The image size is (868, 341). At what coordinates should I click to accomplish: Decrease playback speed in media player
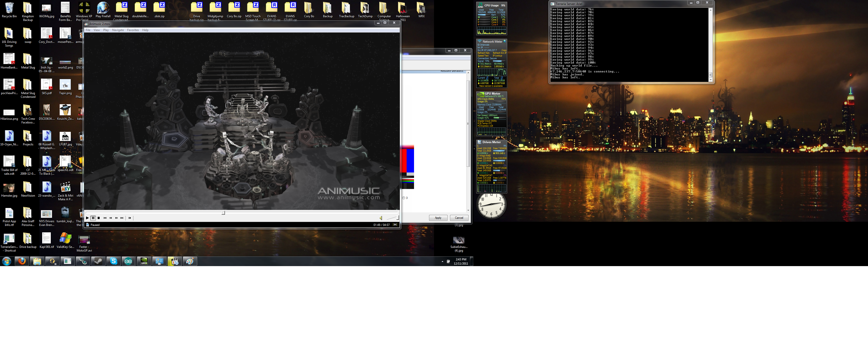coord(110,218)
